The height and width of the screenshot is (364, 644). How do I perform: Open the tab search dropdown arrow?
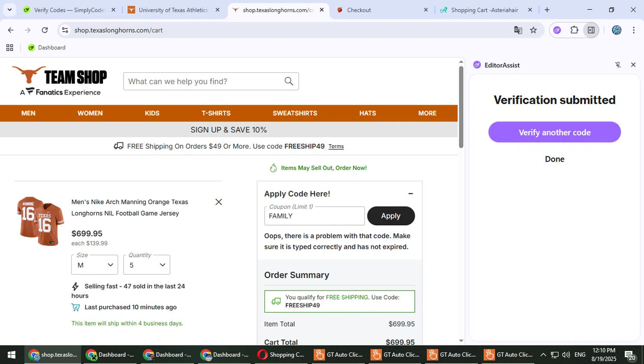tap(9, 10)
